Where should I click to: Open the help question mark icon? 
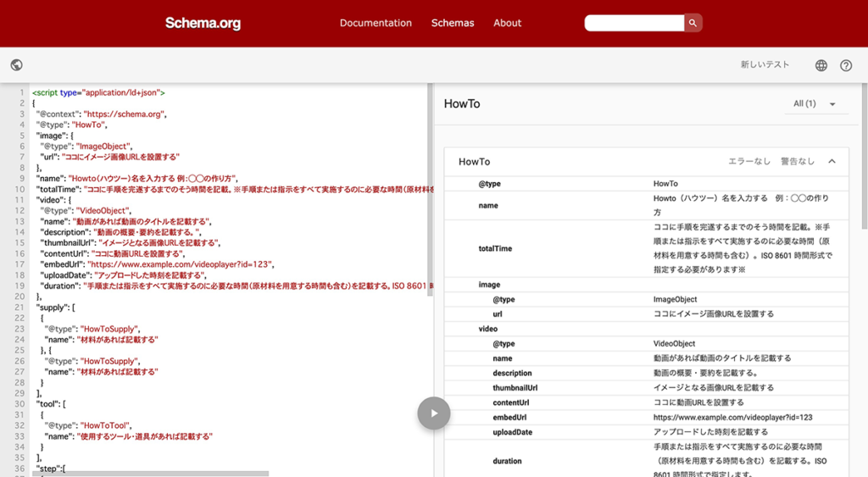pos(846,65)
